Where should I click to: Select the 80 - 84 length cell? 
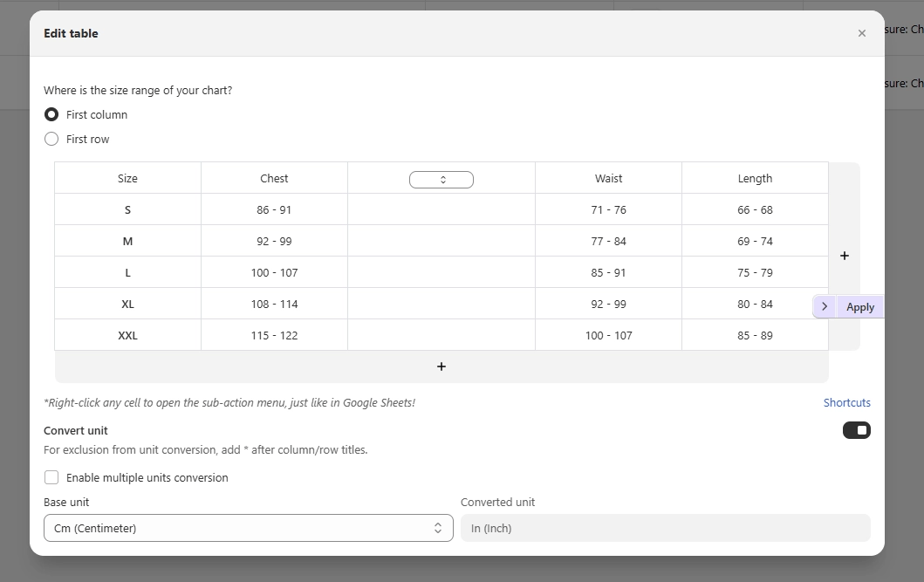[x=755, y=304]
